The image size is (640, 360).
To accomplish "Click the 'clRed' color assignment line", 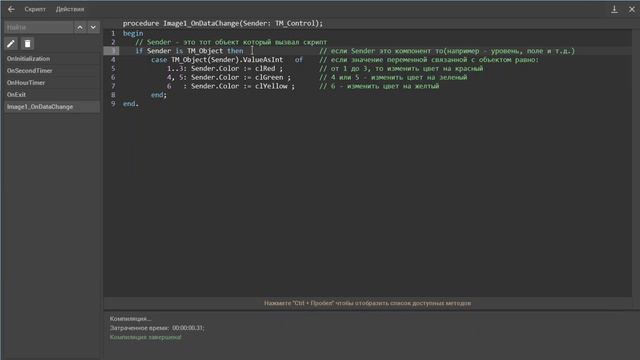I will pos(224,69).
